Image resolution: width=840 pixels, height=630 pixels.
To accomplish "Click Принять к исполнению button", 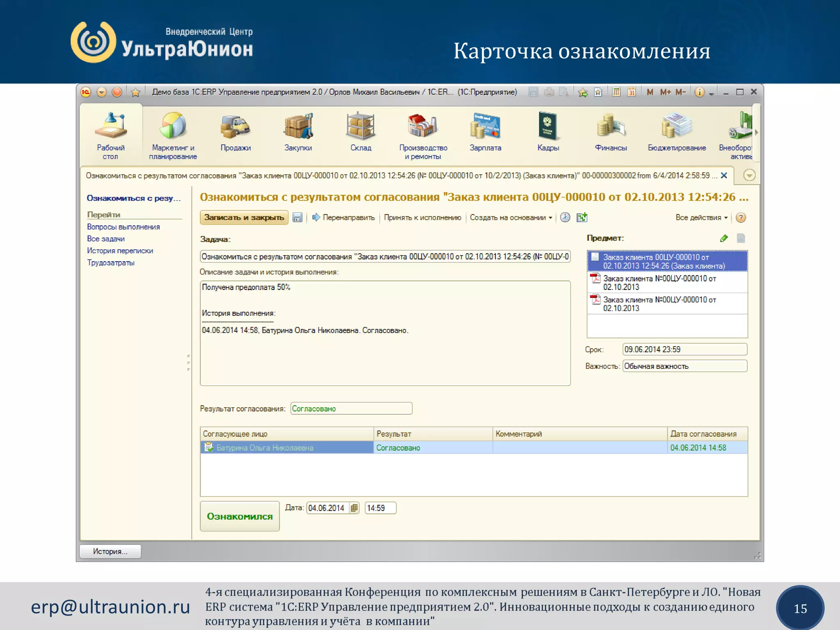I will pos(422,217).
